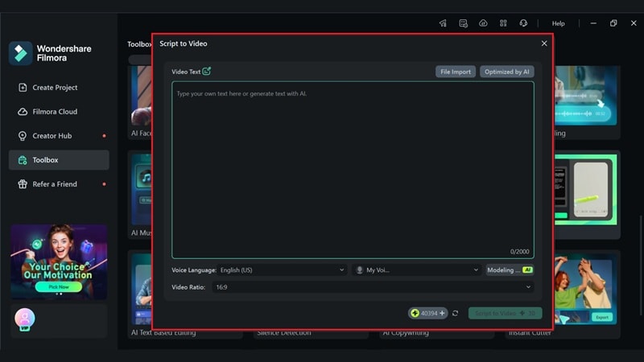The height and width of the screenshot is (362, 644).
Task: Open the audio waveform thumbnail card behind the dialog
Action: pos(587,101)
